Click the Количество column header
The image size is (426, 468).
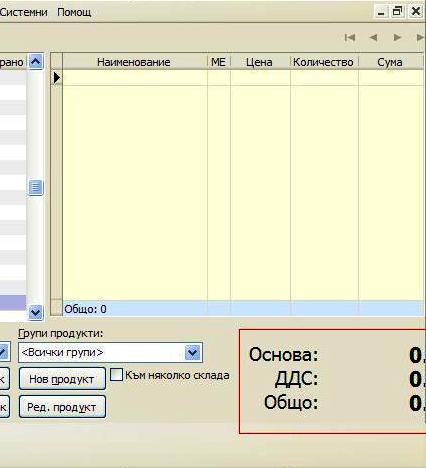coord(324,62)
